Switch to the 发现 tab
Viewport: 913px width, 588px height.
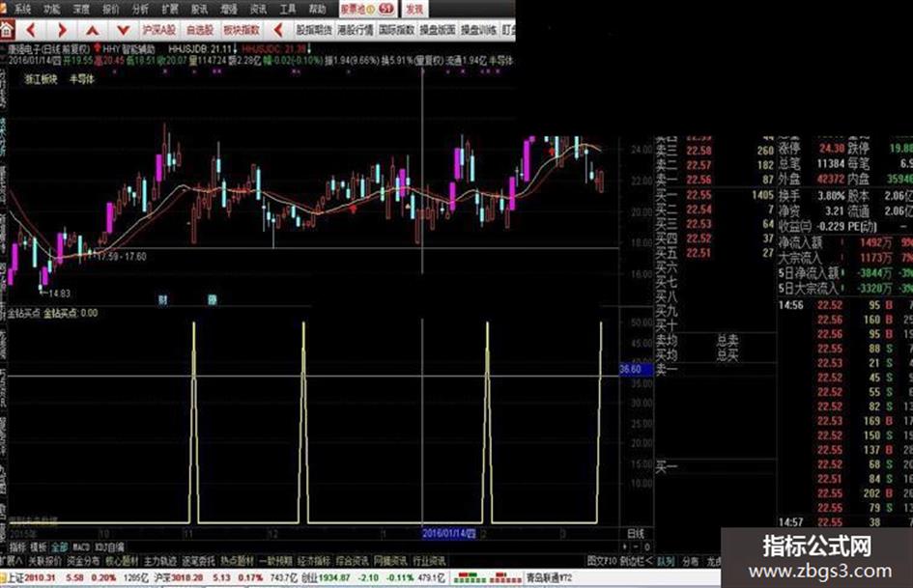pos(414,9)
